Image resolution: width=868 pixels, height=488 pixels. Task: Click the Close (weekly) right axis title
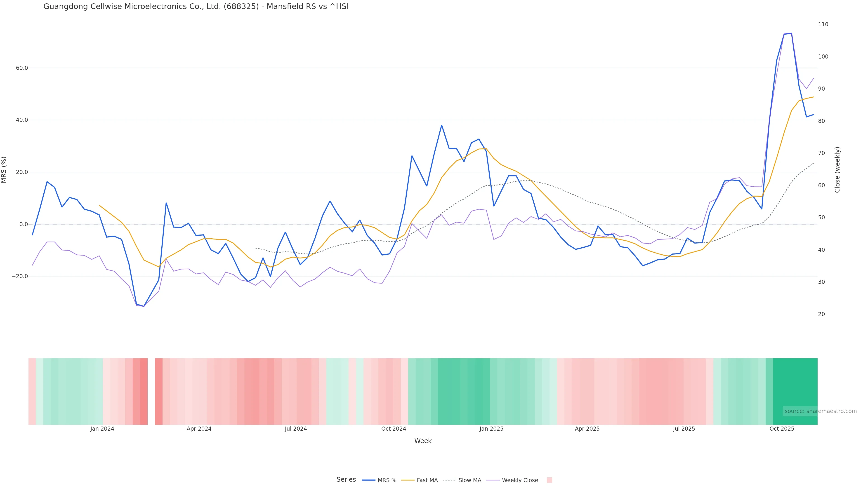[x=837, y=169]
